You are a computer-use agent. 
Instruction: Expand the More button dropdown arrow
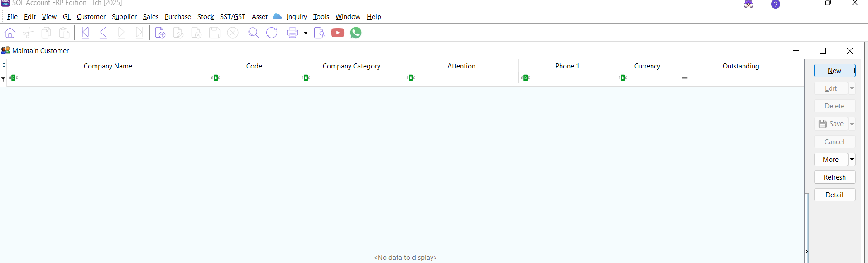pos(852,159)
